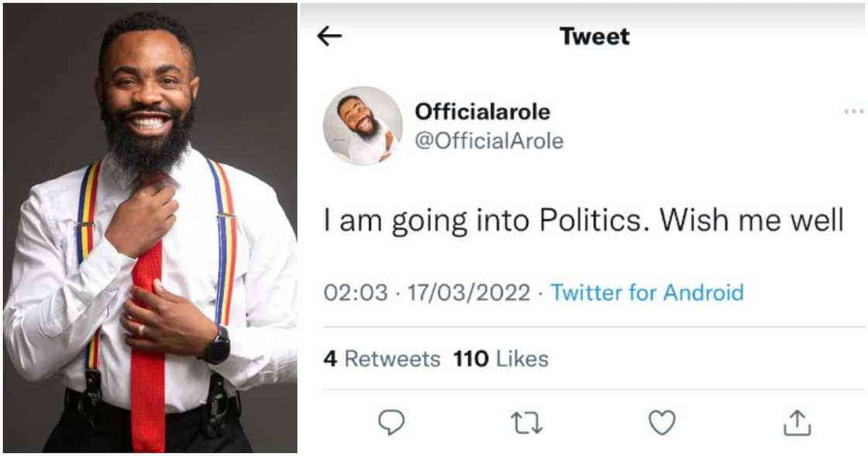Go back using the left arrow
This screenshot has width=868, height=456.
(329, 36)
